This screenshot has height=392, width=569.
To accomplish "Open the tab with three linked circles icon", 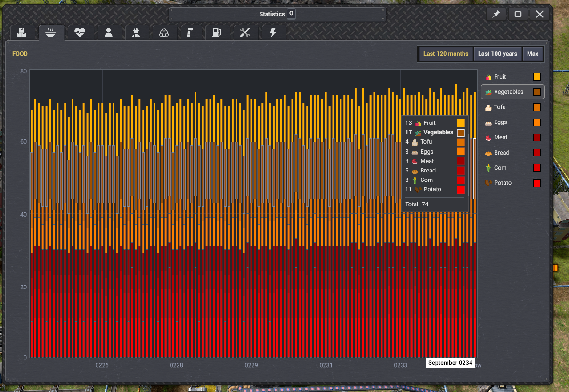I will 164,33.
